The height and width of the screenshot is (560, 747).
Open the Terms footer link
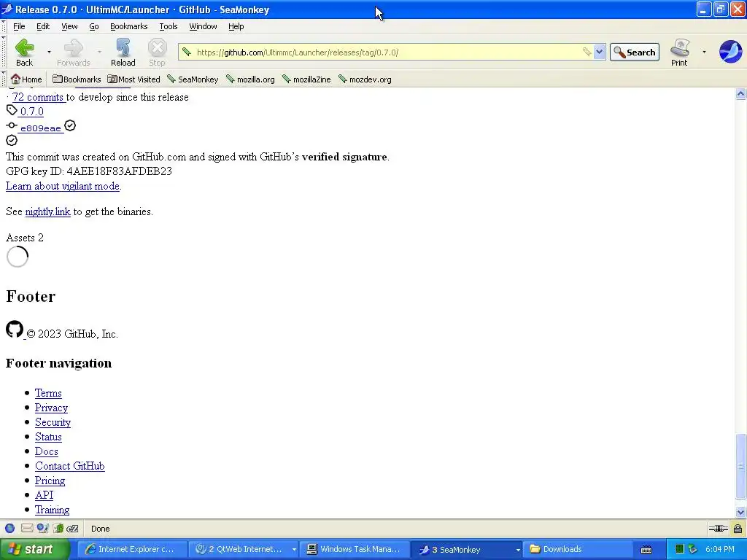[48, 393]
